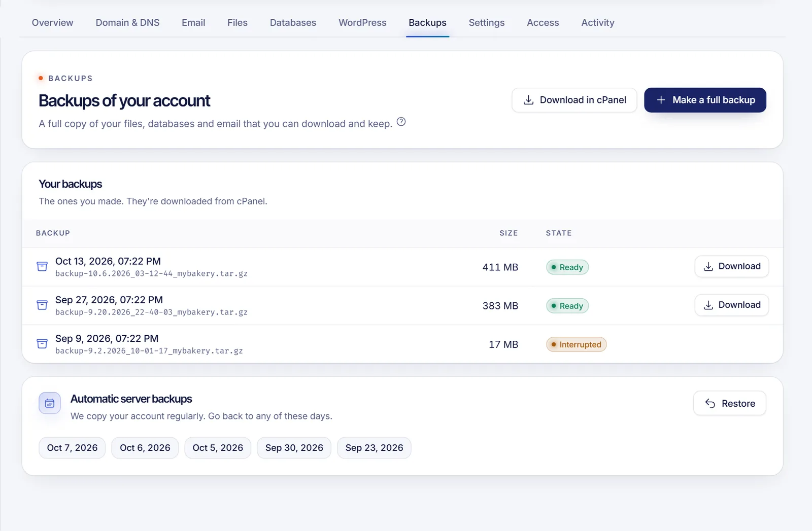Go to the Email tab
812x531 pixels.
[193, 23]
